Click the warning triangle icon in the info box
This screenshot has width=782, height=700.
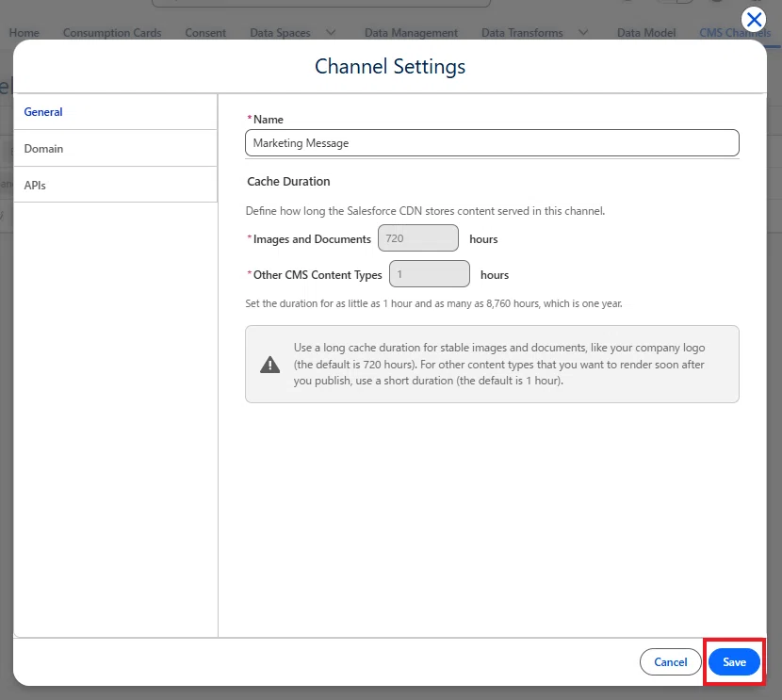coord(269,365)
